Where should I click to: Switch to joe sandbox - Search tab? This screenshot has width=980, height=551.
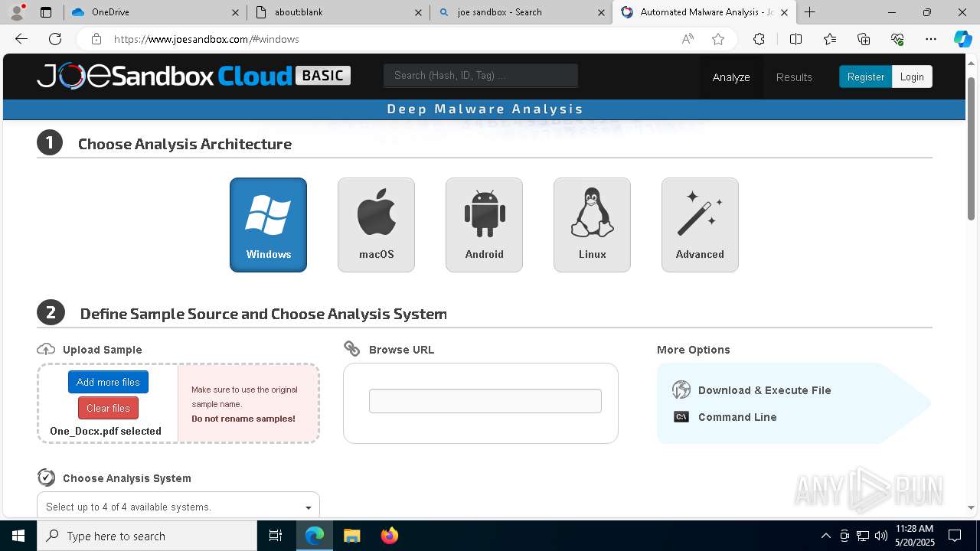(x=521, y=12)
